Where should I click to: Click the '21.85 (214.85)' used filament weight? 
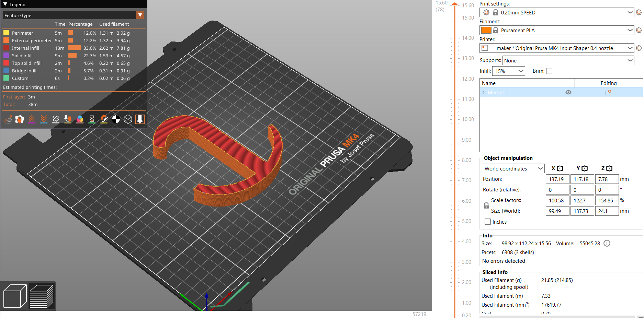click(x=557, y=280)
